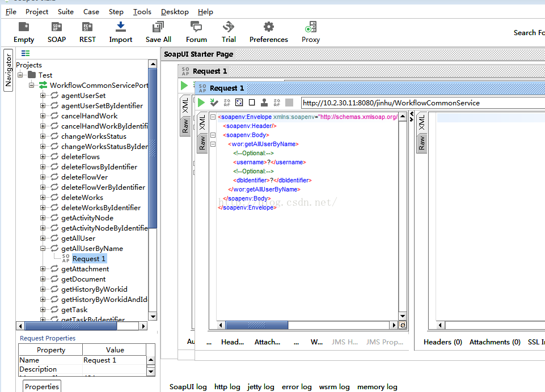Image resolution: width=545 pixels, height=392 pixels.
Task: Click the SOAP icon right of the stamp icon
Action: point(277,103)
